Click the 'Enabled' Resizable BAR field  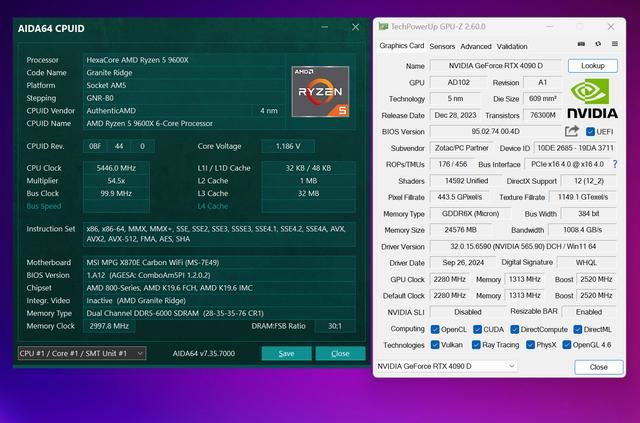pyautogui.click(x=589, y=312)
